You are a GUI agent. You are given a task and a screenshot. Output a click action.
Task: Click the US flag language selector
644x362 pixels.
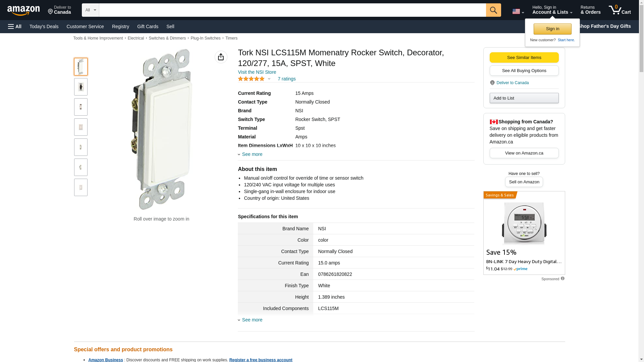pyautogui.click(x=518, y=11)
